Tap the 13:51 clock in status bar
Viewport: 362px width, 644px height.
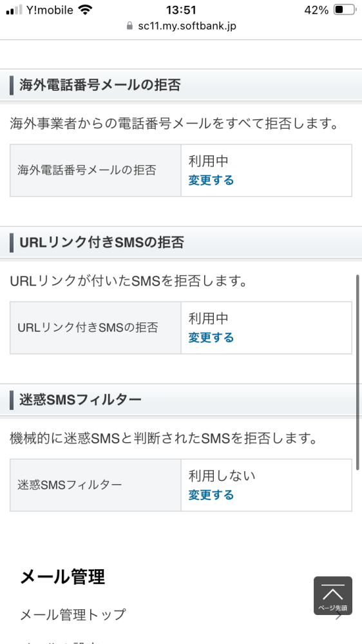click(x=181, y=10)
